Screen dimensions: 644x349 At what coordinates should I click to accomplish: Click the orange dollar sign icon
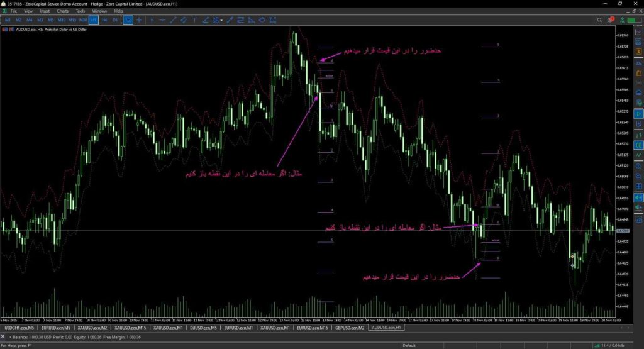638,52
